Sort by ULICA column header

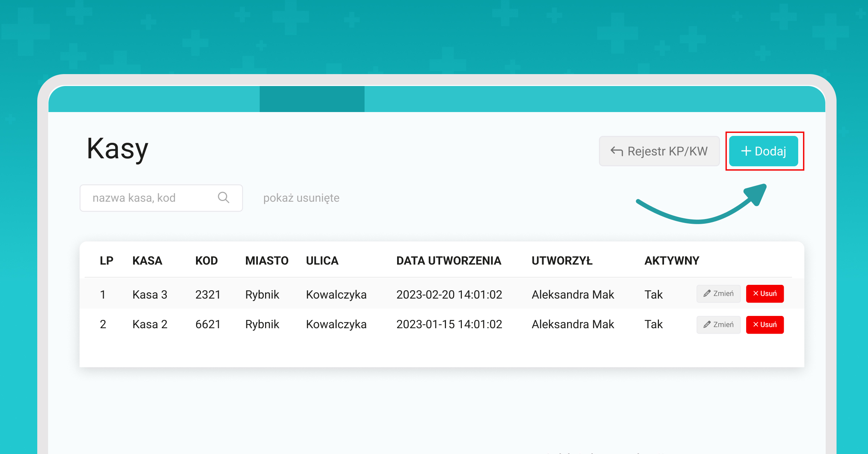(x=322, y=261)
